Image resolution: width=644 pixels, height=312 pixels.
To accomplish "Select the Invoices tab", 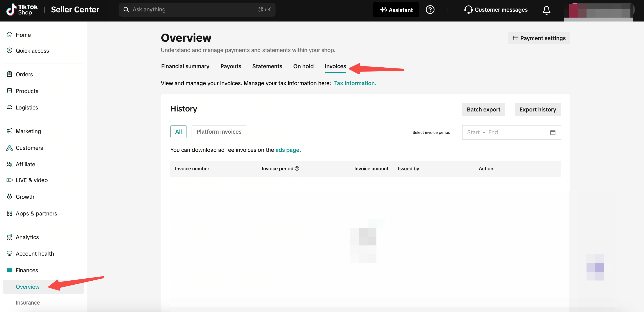I will coord(335,66).
